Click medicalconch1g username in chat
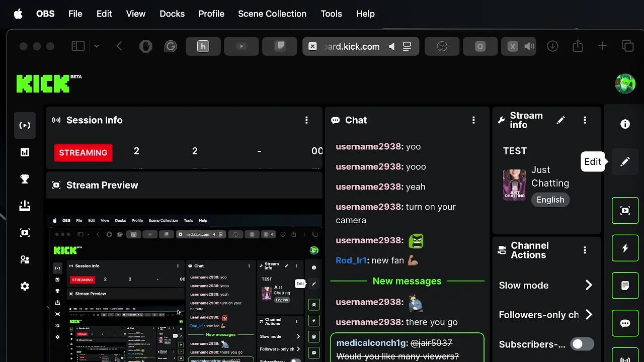644x362 pixels. pos(371,343)
